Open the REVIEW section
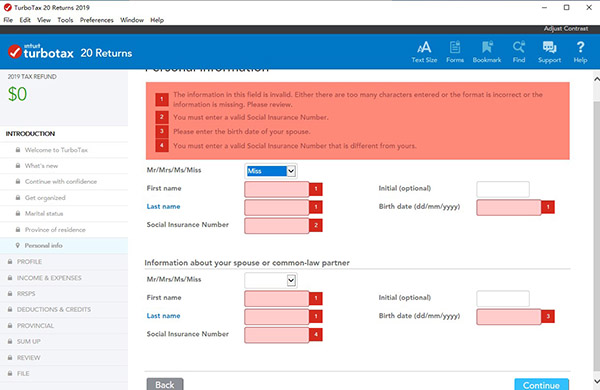 [x=64, y=357]
